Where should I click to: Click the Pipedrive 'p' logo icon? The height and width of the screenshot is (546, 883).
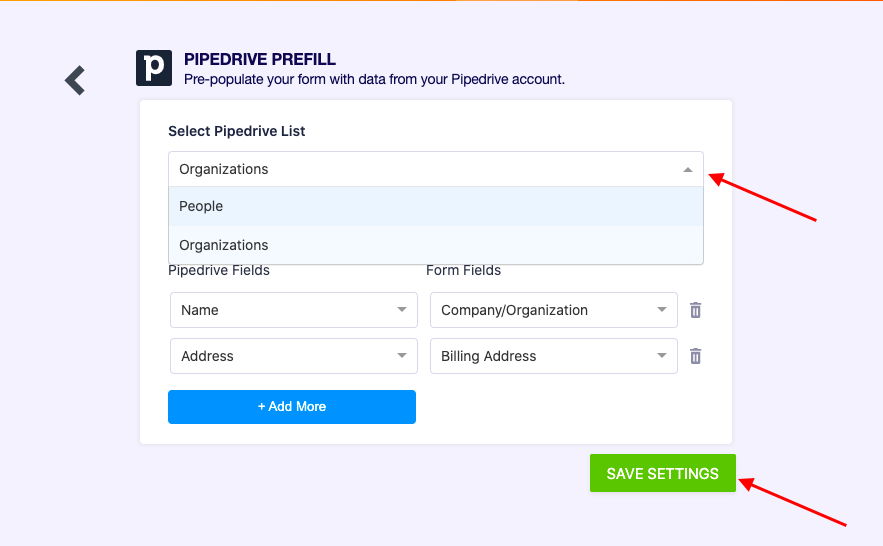tap(154, 68)
